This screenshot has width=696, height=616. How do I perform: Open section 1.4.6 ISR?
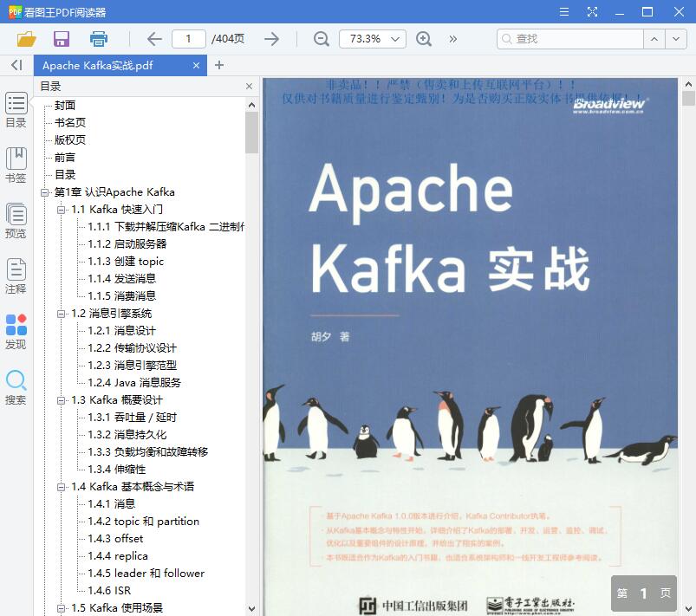(x=109, y=590)
